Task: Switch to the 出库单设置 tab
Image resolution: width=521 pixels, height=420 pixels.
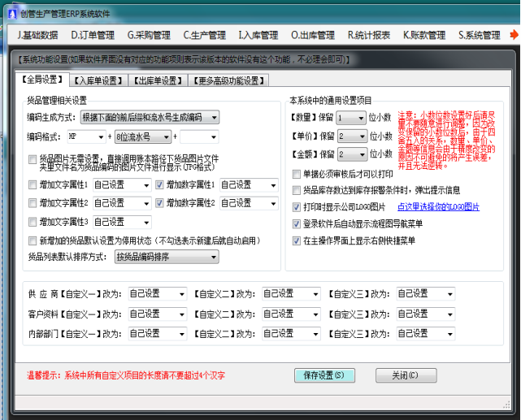Action: (x=158, y=80)
